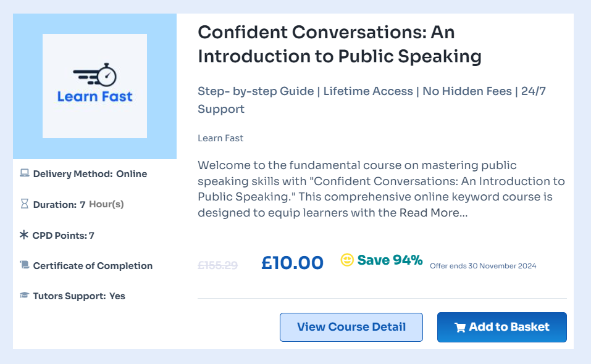Click the shopping cart icon in the basket button
This screenshot has width=591, height=364.
(x=460, y=328)
